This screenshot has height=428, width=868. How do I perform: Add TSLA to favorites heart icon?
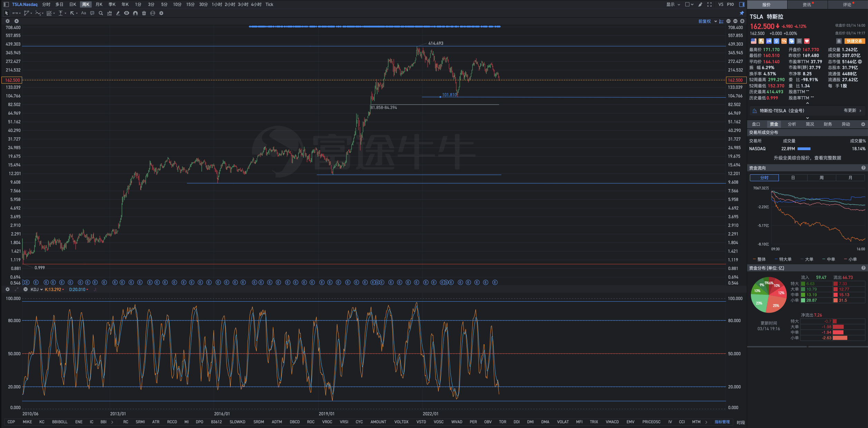point(807,41)
